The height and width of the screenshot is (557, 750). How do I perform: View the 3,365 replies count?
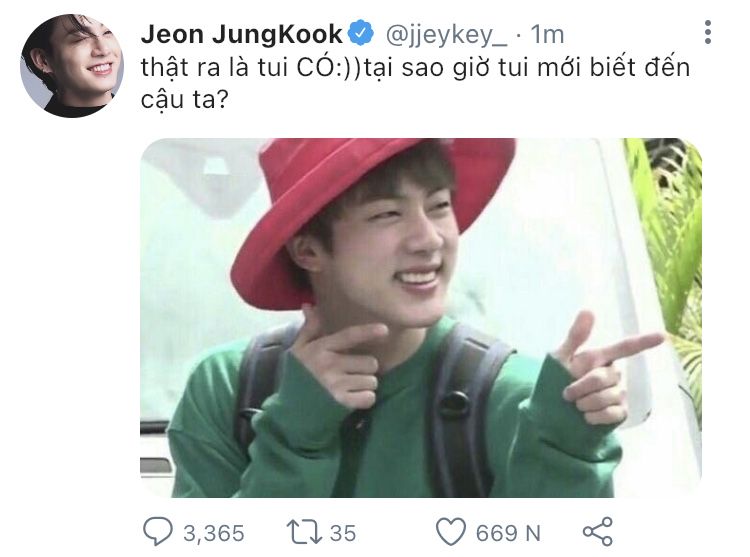[214, 533]
